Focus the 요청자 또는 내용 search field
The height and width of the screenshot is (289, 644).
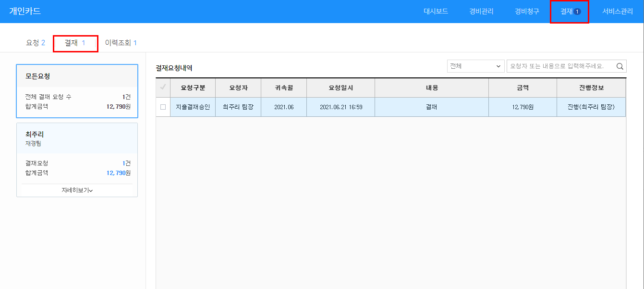point(559,66)
